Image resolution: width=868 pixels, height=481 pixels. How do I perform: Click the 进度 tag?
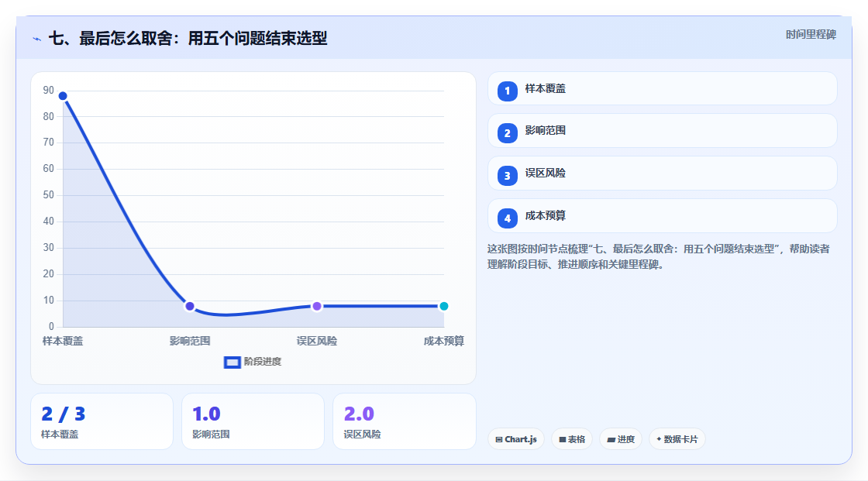pos(621,439)
